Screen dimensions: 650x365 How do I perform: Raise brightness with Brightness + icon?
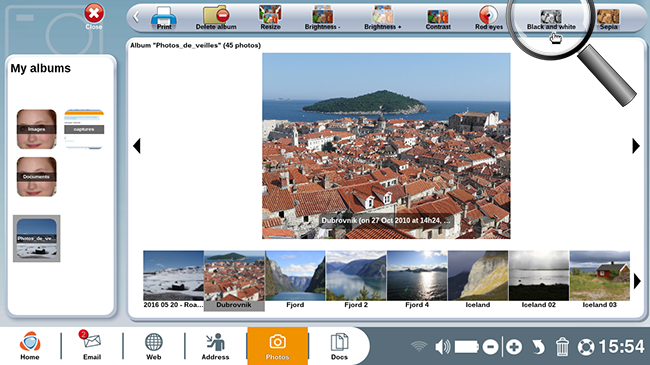383,19
